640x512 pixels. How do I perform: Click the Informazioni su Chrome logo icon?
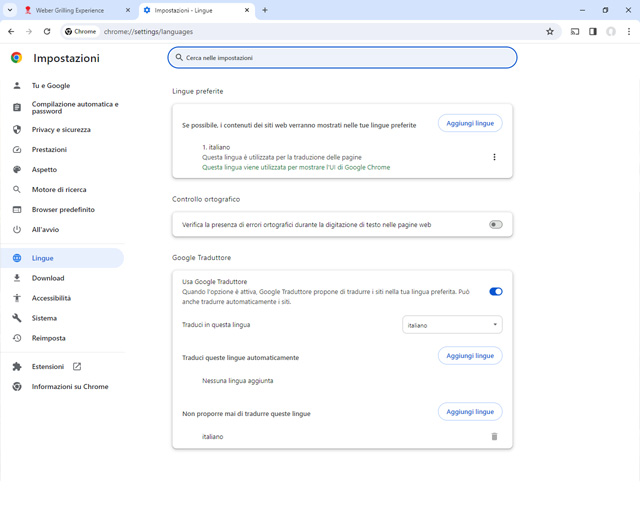pyautogui.click(x=17, y=387)
